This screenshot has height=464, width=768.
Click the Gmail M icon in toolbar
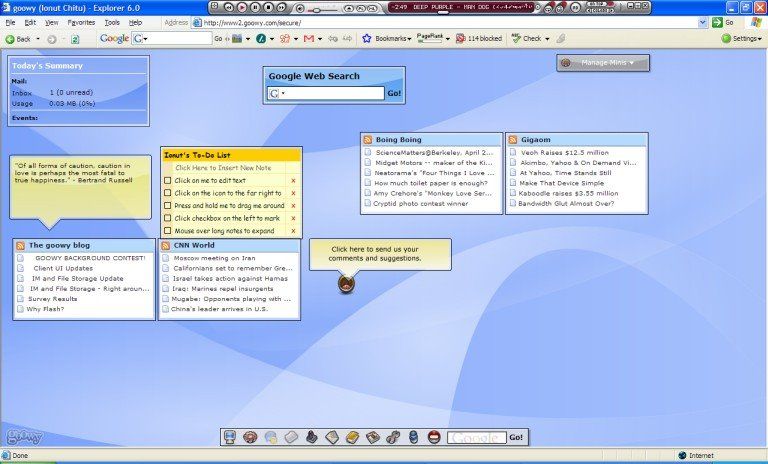click(309, 38)
